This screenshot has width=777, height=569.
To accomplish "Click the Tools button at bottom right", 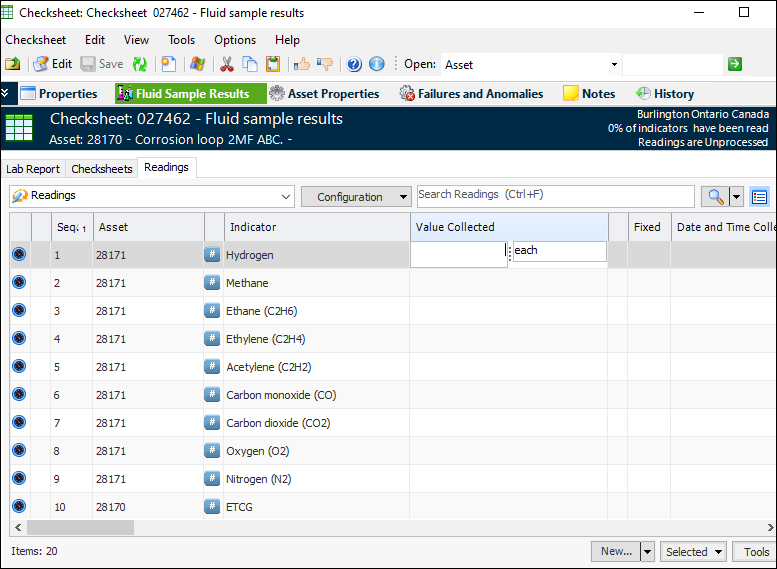I will 756,551.
